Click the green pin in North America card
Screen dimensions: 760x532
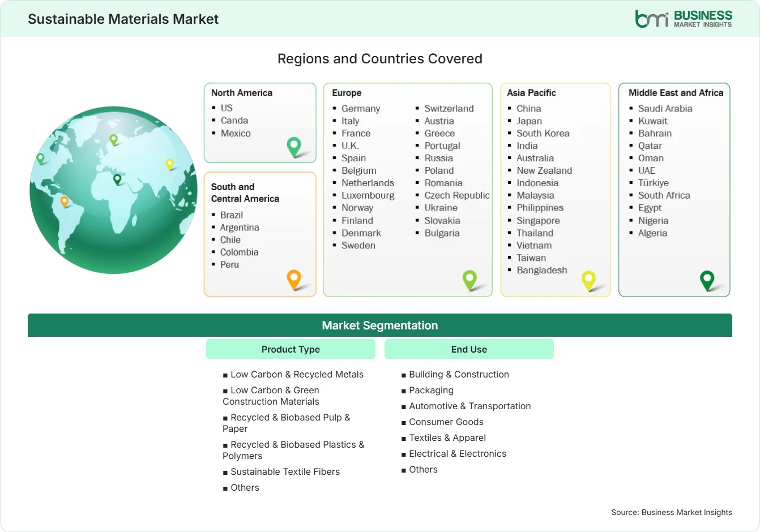294,147
